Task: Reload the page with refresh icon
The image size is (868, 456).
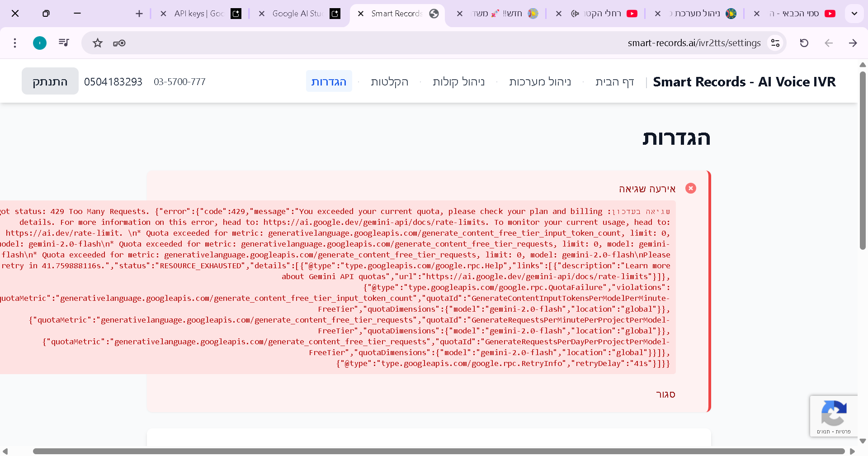Action: pyautogui.click(x=804, y=43)
